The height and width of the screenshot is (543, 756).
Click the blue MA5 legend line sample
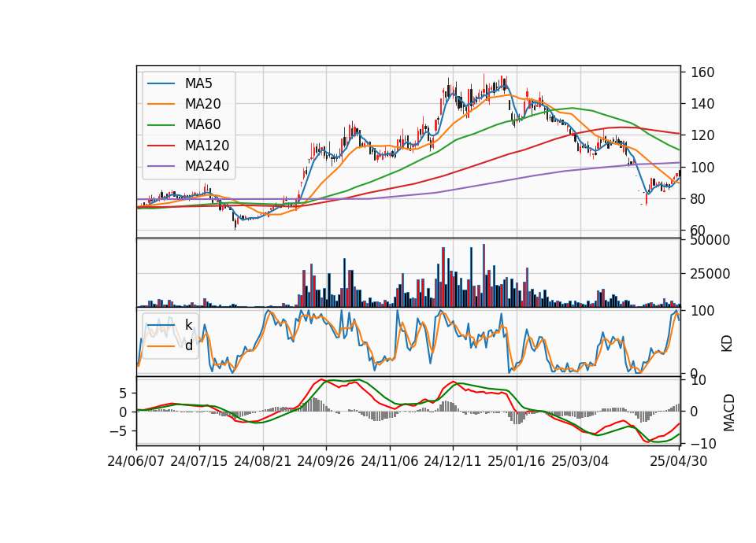(x=161, y=83)
